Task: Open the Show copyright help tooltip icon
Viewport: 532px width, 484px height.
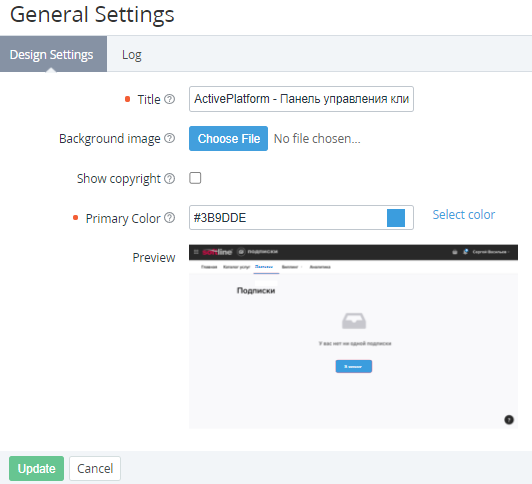Action: [169, 178]
